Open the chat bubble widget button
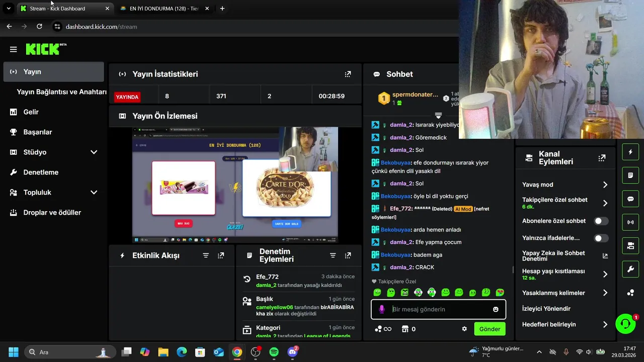The height and width of the screenshot is (362, 644). click(x=630, y=199)
